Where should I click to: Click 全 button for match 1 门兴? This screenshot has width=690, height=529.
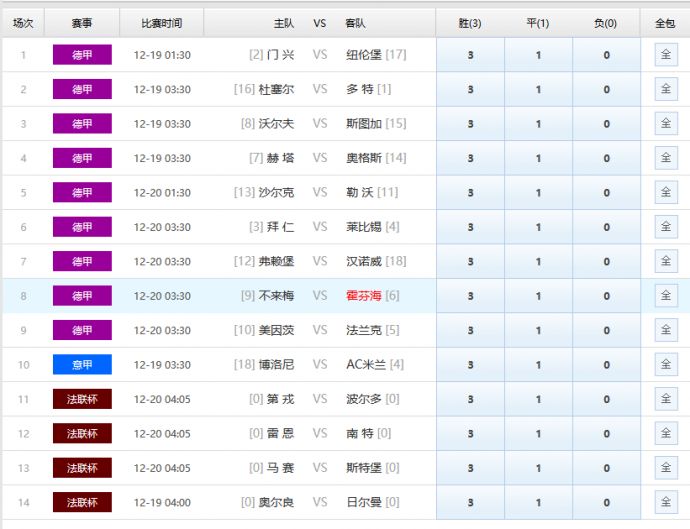666,55
